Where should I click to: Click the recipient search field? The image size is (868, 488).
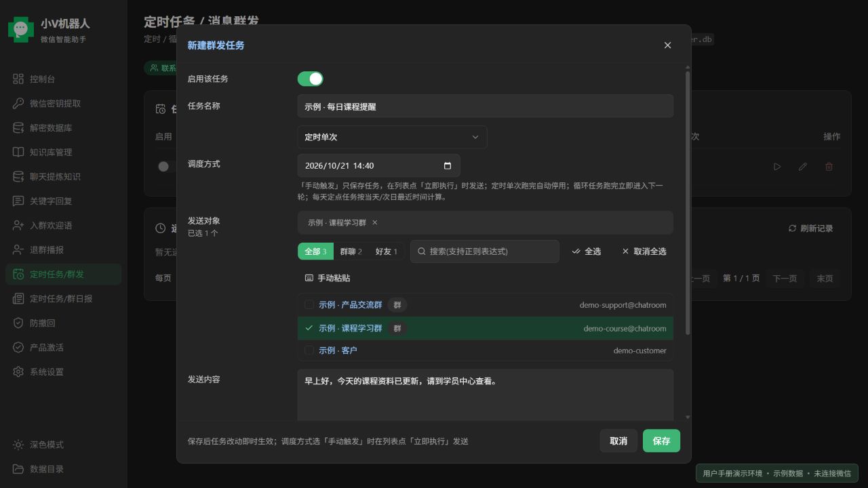coord(485,251)
